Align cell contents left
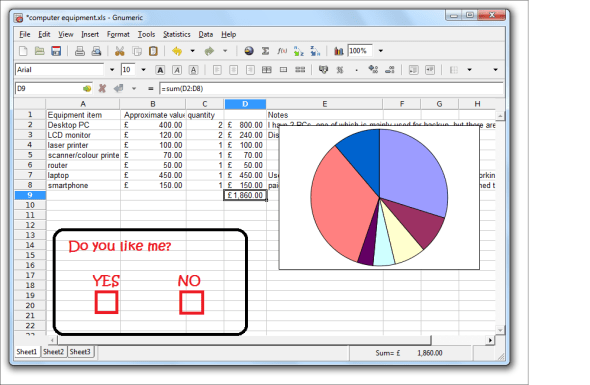Image resolution: width=590 pixels, height=385 pixels. tap(217, 70)
